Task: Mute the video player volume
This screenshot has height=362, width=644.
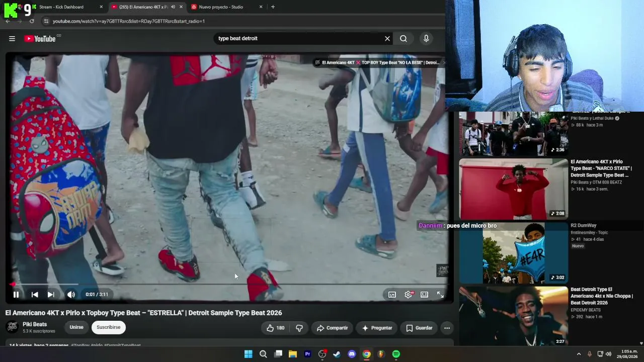Action: (71, 295)
